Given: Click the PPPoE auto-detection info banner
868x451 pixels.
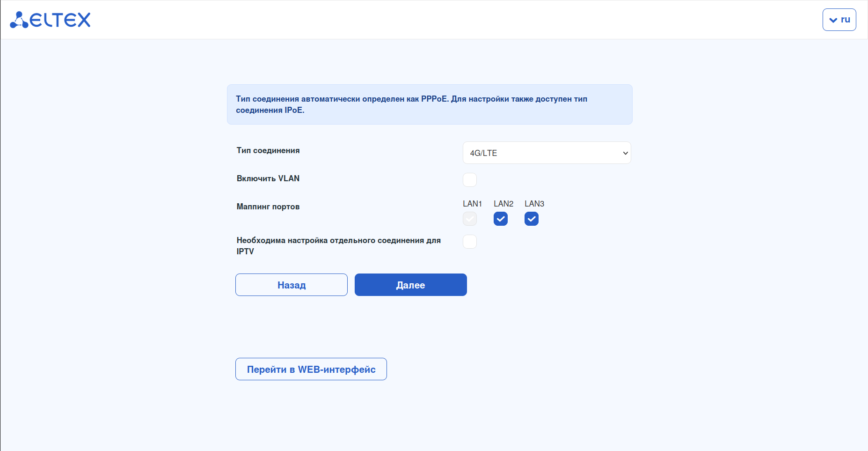Looking at the screenshot, I should [x=430, y=104].
